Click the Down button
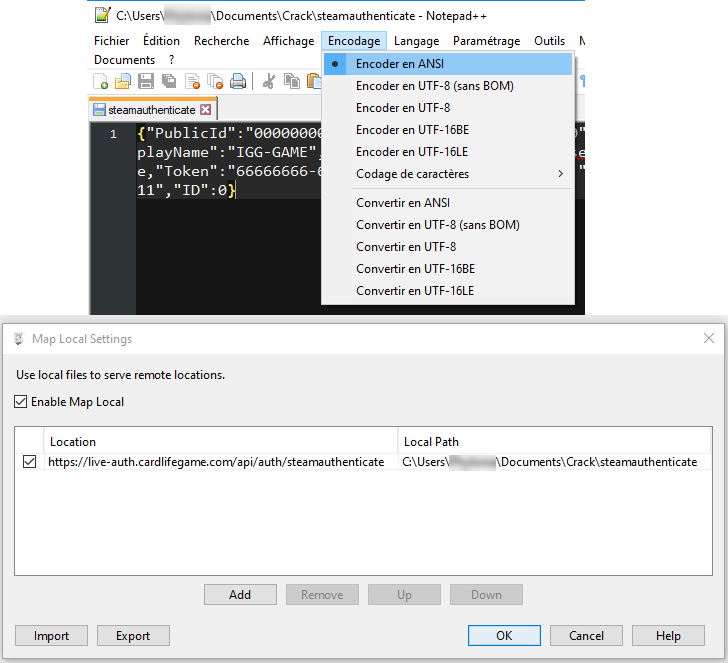The image size is (728, 663). (x=486, y=595)
